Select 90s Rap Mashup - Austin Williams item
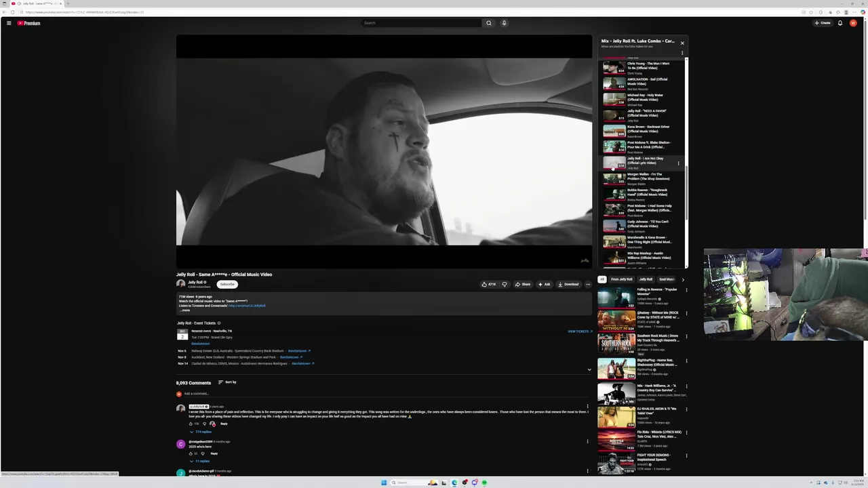Image resolution: width=868 pixels, height=488 pixels. pyautogui.click(x=642, y=258)
